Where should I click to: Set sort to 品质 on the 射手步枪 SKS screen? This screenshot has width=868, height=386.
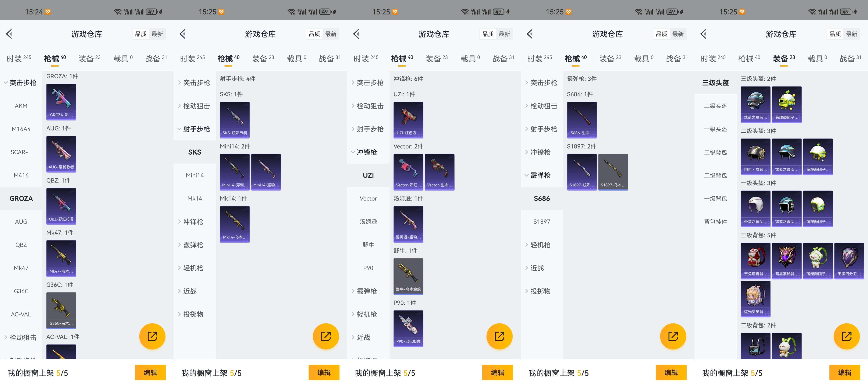coord(314,34)
